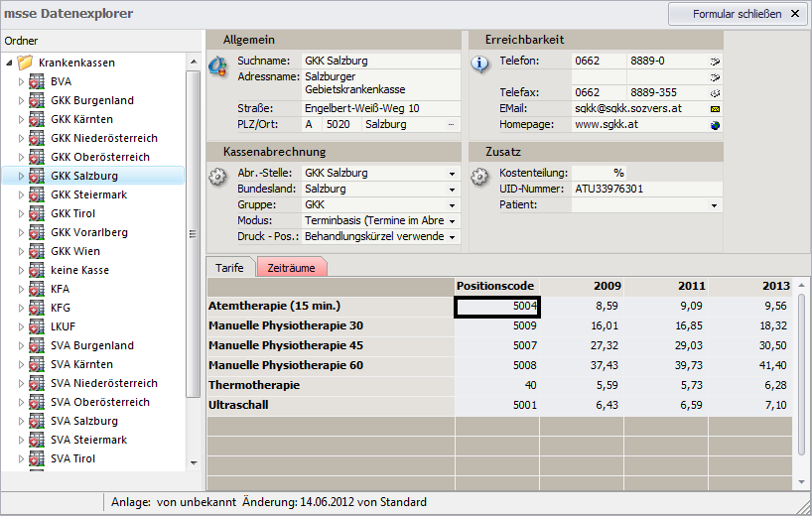Click the Erreichbarkeit info icon
812x516 pixels.
point(480,64)
